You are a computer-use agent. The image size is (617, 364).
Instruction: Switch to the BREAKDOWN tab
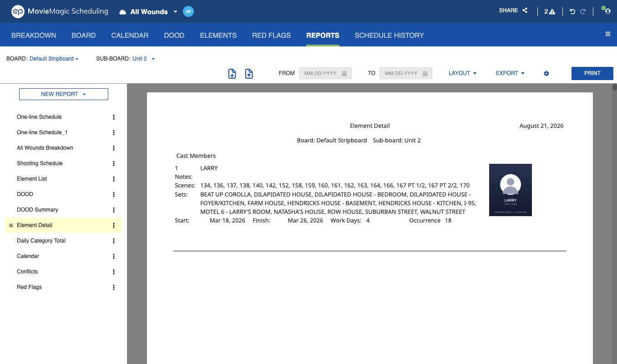point(34,35)
